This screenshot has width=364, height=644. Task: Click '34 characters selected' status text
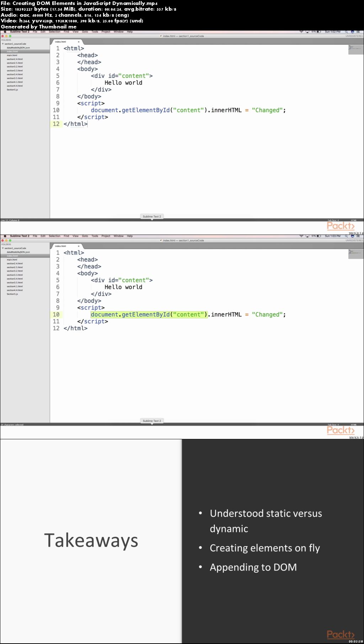pyautogui.click(x=12, y=425)
